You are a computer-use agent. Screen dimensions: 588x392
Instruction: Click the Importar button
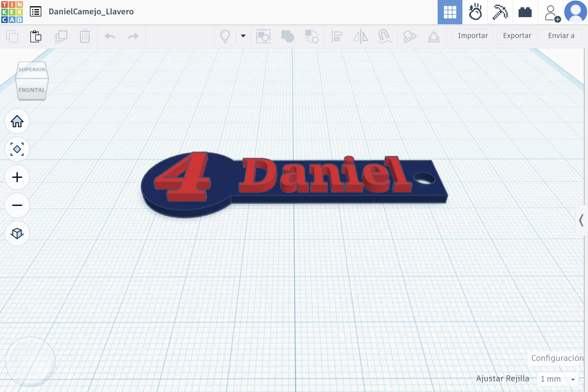473,36
